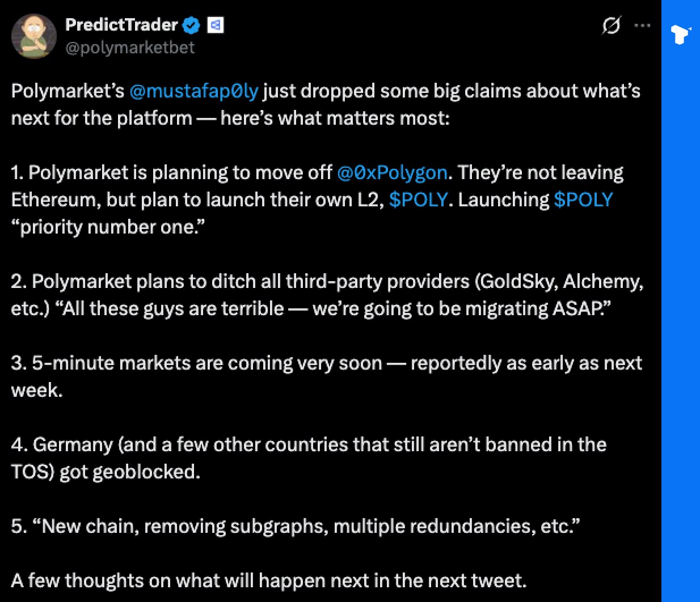Click the blue verified checkmark badge
Viewport: 700px width, 602px height.
(191, 24)
